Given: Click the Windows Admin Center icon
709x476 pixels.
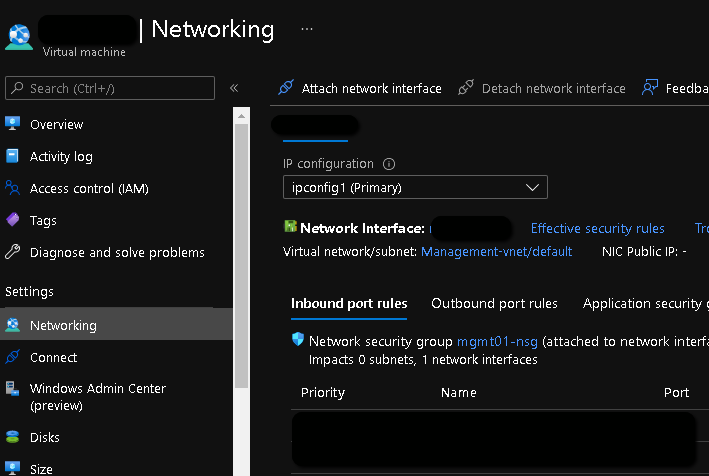Looking at the screenshot, I should coord(12,388).
